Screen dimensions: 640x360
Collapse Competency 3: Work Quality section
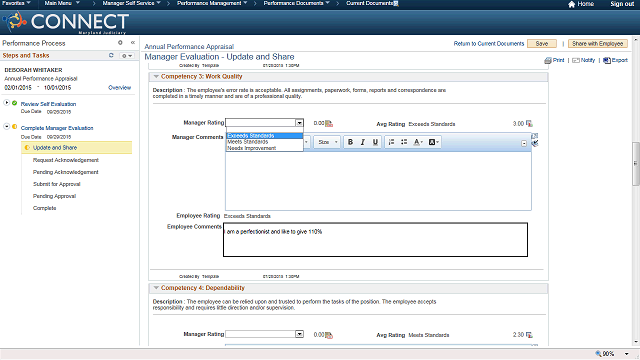(156, 76)
